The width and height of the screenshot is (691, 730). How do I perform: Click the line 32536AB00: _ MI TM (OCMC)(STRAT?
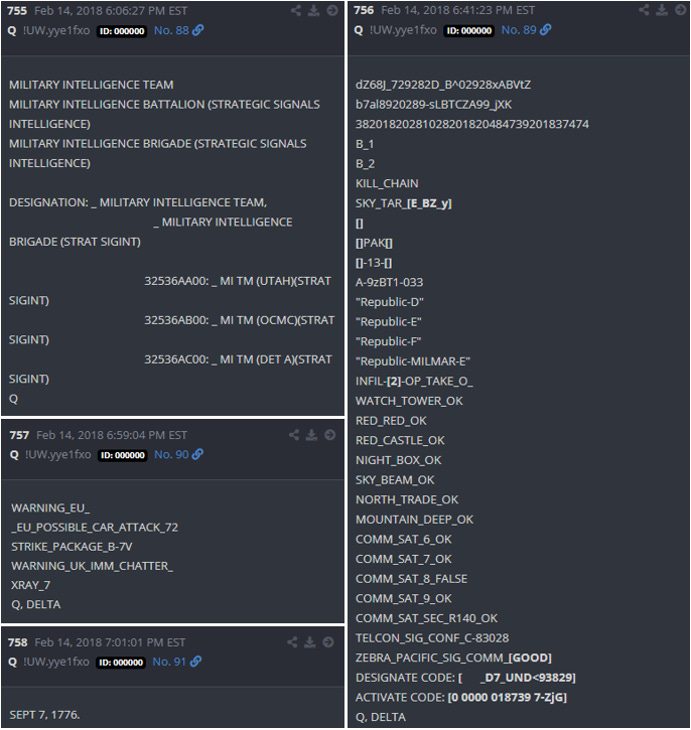point(239,320)
